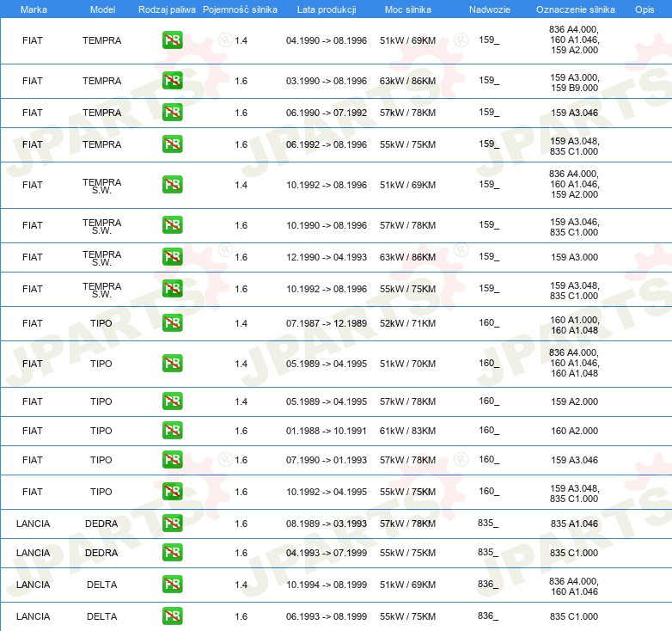Click TIPO model in 61kW / 83KM row

click(101, 431)
